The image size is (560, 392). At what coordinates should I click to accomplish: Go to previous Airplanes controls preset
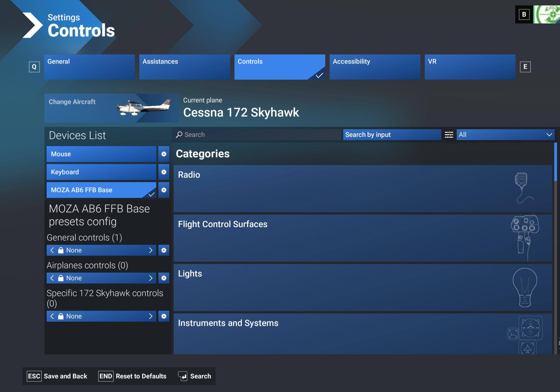pyautogui.click(x=52, y=278)
